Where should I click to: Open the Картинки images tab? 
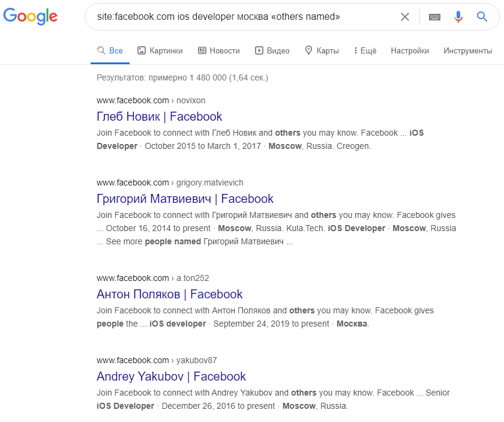[160, 50]
